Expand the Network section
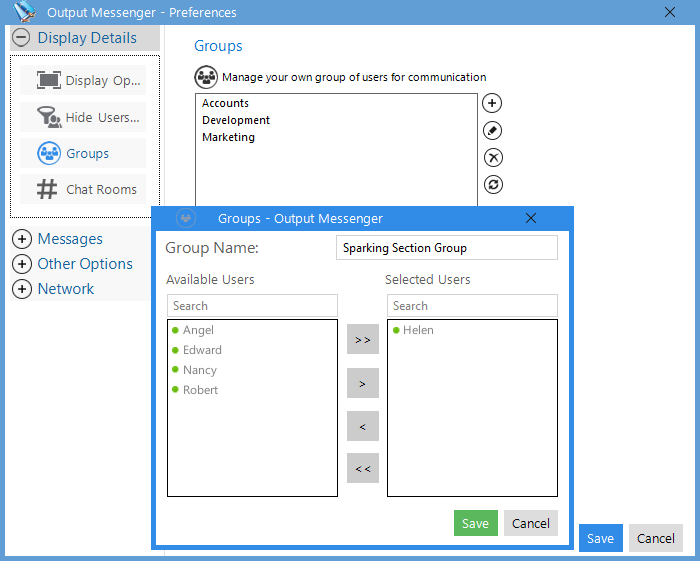Screen dimensions: 700x561 22,289
